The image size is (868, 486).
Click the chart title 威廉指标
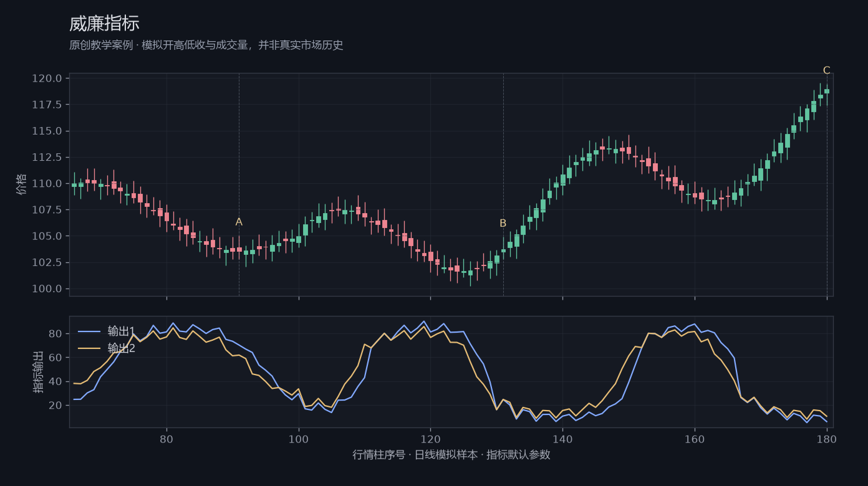[104, 24]
